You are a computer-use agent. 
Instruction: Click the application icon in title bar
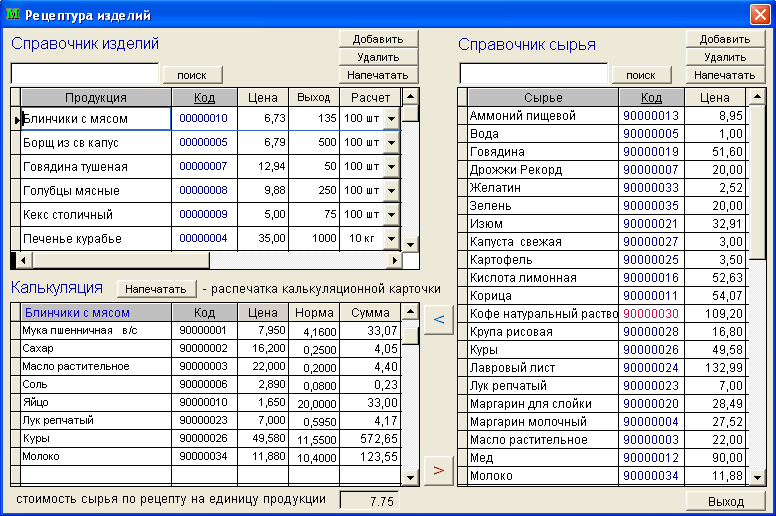tap(13, 14)
